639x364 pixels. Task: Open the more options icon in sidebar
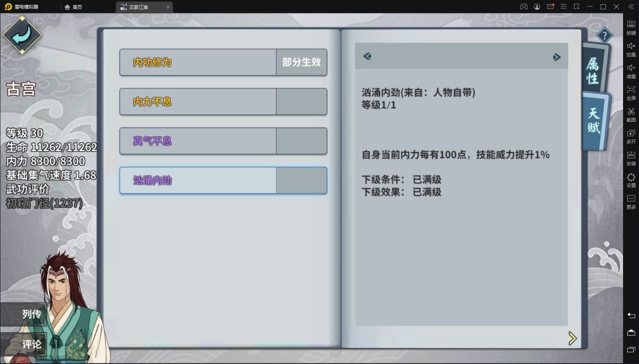point(631,201)
